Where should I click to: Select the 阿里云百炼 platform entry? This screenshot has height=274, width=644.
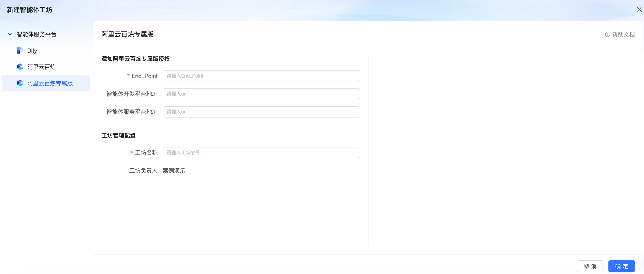point(46,67)
